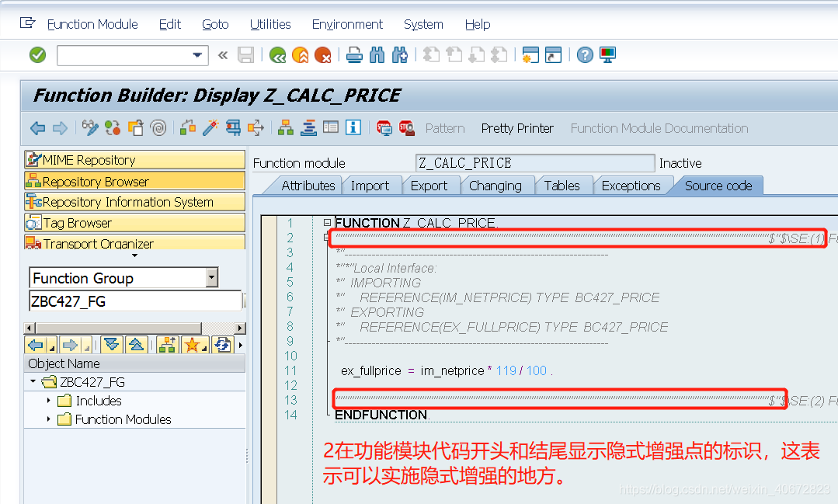
Task: Click the blue information icon
Action: pyautogui.click(x=353, y=127)
